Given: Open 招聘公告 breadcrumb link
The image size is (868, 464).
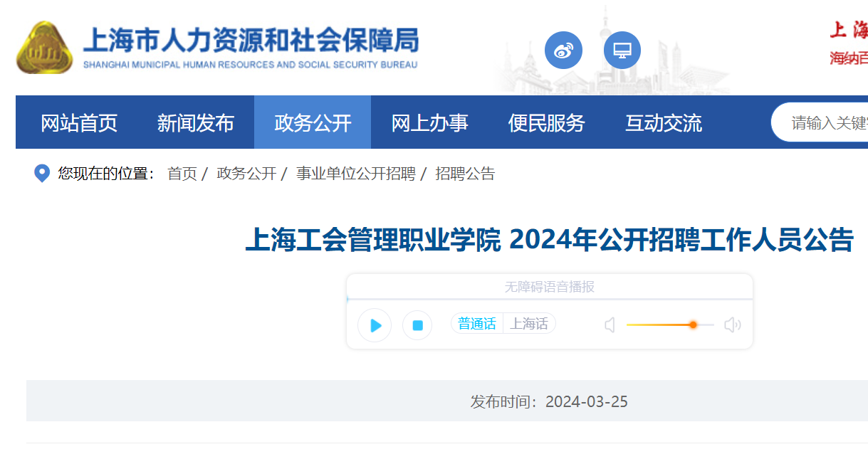Looking at the screenshot, I should [x=465, y=174].
